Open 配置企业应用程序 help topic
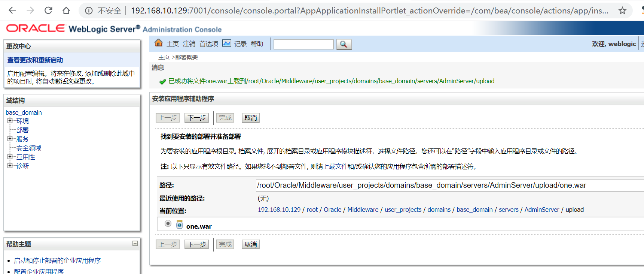Screen dimensions: 644x274 tap(39, 271)
